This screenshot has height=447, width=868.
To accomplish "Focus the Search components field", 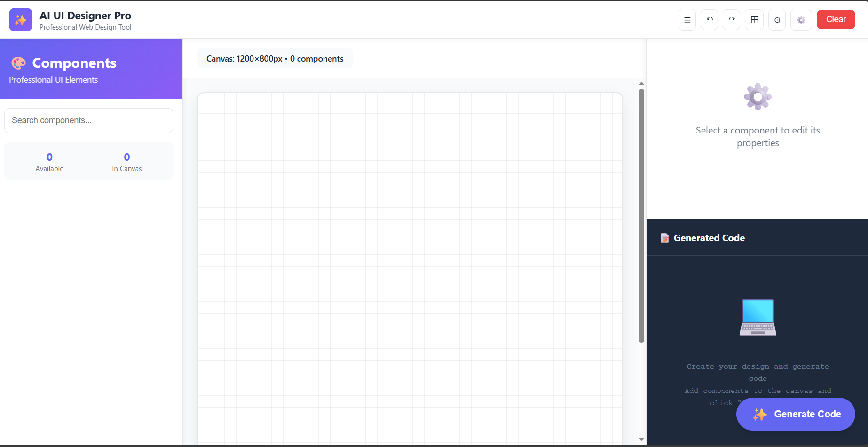I will tap(88, 120).
